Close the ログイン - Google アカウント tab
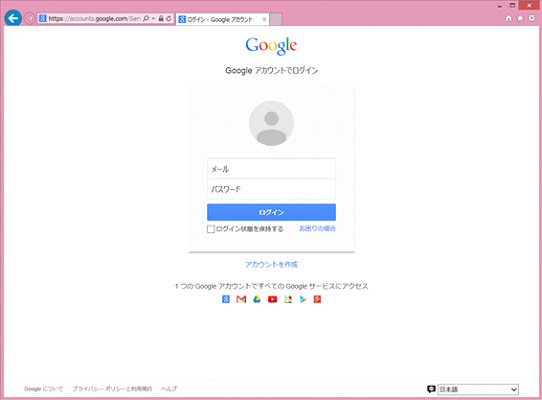 264,19
